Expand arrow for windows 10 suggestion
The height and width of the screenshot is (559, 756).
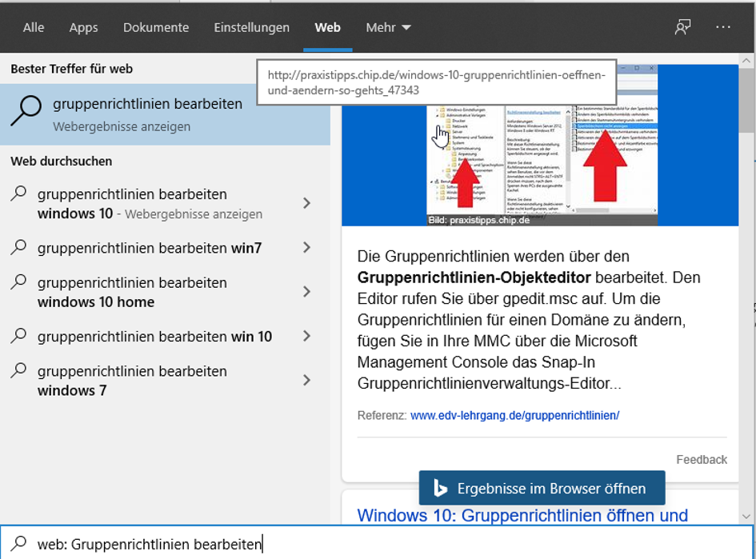[x=306, y=203]
